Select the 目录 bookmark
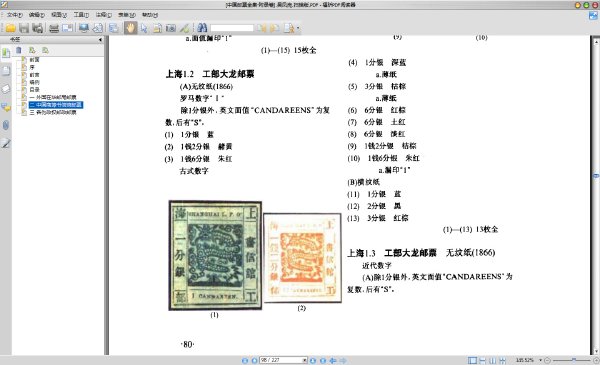 click(x=34, y=90)
